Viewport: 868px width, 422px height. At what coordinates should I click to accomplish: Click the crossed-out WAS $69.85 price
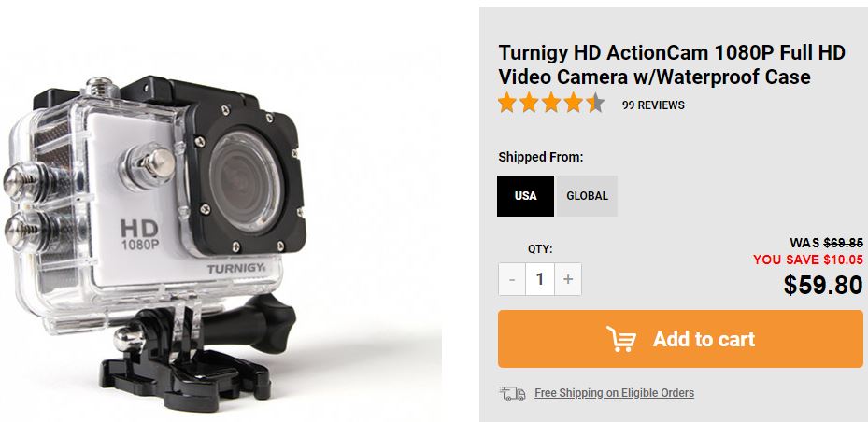point(827,242)
